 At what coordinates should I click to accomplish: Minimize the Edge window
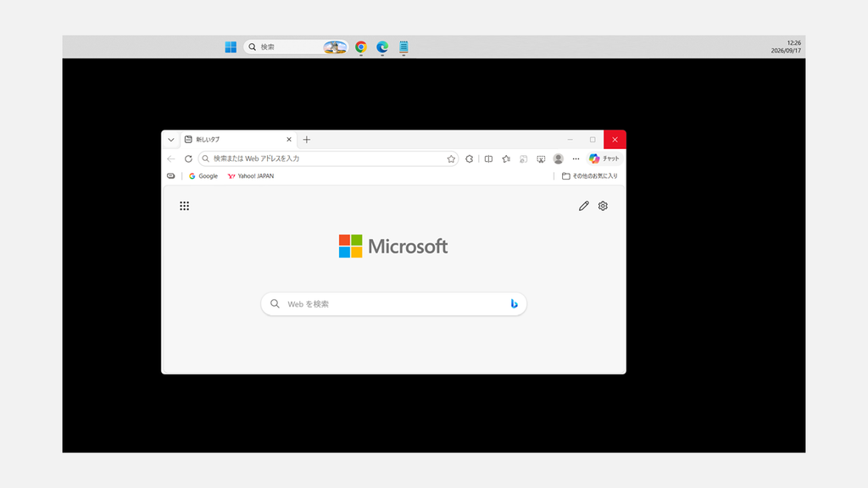tap(570, 140)
